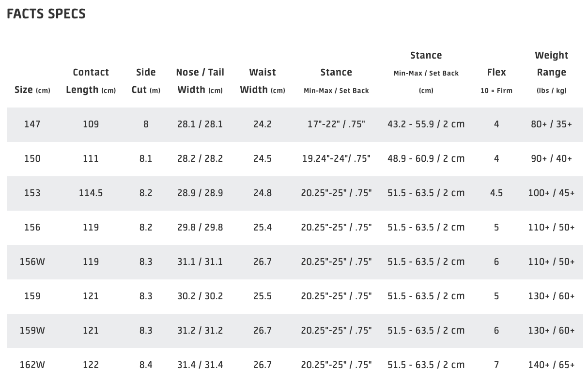Select the 156W size cell
The image size is (588, 385).
(x=32, y=262)
